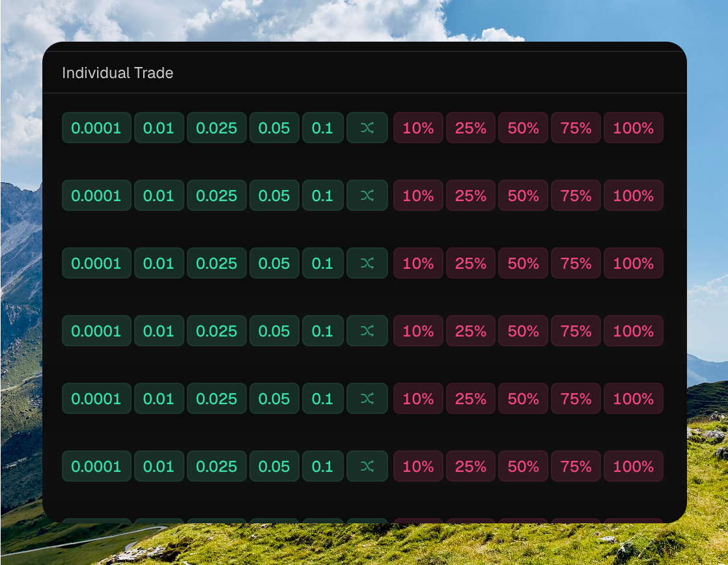Pick the 75% button in the first row
The height and width of the screenshot is (565, 728).
[x=576, y=128]
